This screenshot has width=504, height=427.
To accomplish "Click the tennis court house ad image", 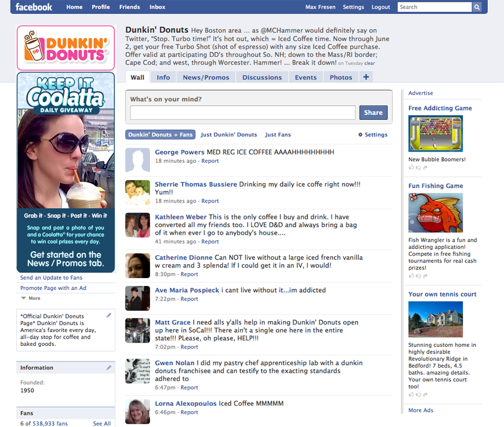I will tap(436, 319).
